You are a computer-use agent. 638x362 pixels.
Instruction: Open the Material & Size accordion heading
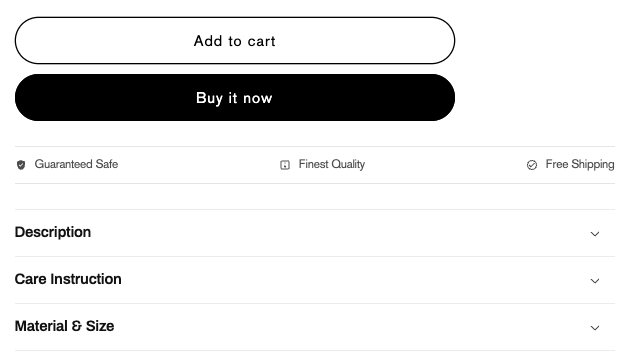(x=64, y=326)
